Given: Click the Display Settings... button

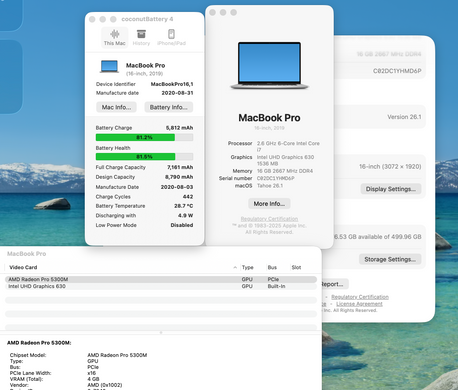Looking at the screenshot, I should (x=391, y=189).
